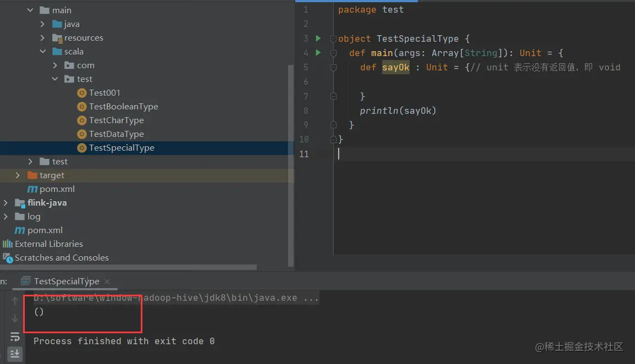
Task: Expand the test folder chevron below TestSpecialType
Action: click(30, 162)
